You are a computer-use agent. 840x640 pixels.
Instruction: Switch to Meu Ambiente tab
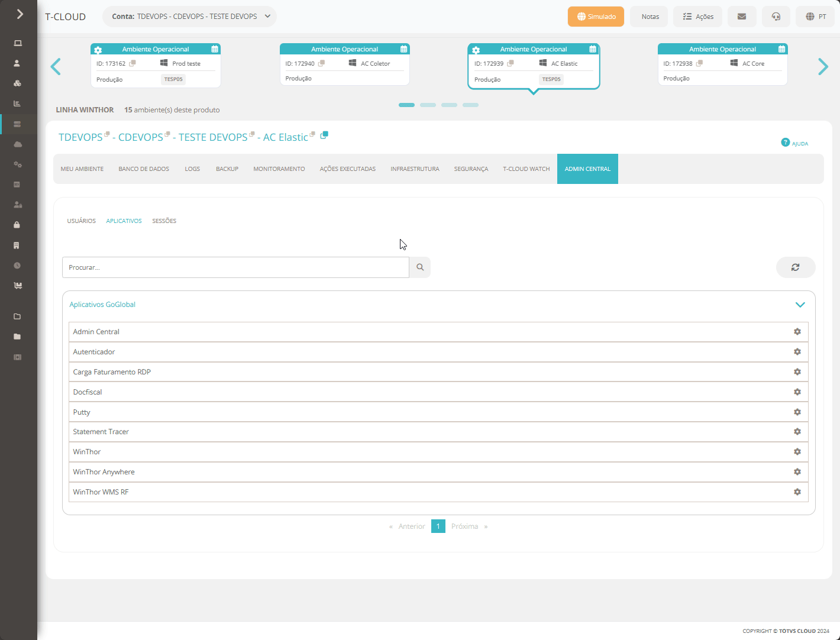pos(82,169)
